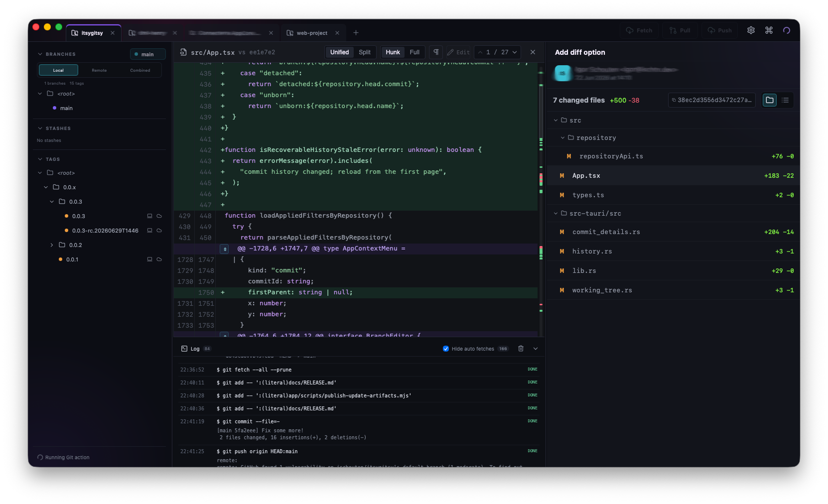Open App.tsx in changed files
This screenshot has width=828, height=504.
673,176
